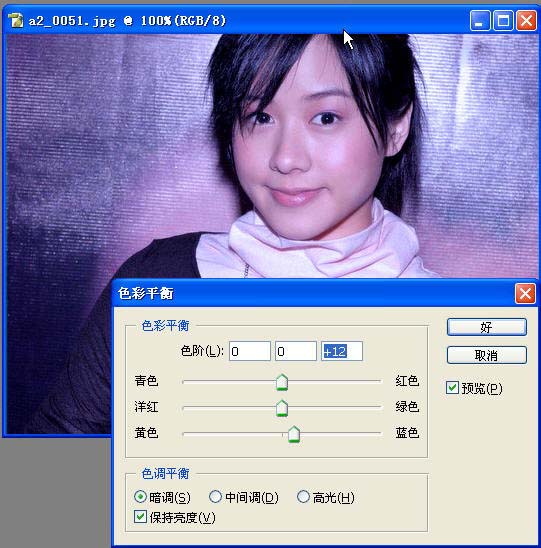The height and width of the screenshot is (548, 541).
Task: Toggle the 预览(P) checkbox
Action: [x=452, y=388]
